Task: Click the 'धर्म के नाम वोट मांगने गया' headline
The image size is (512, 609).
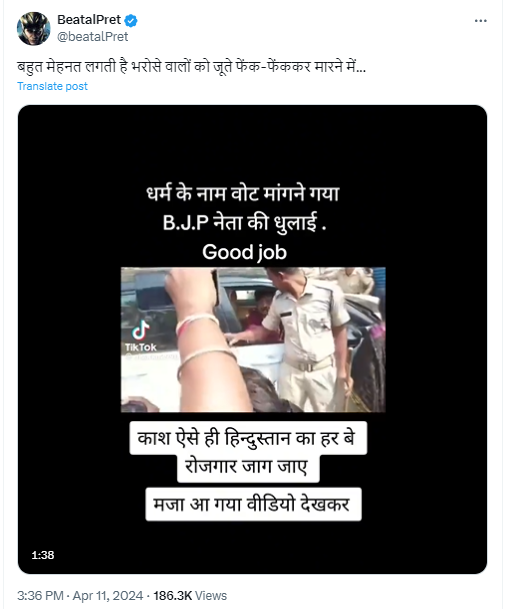Action: click(x=243, y=194)
